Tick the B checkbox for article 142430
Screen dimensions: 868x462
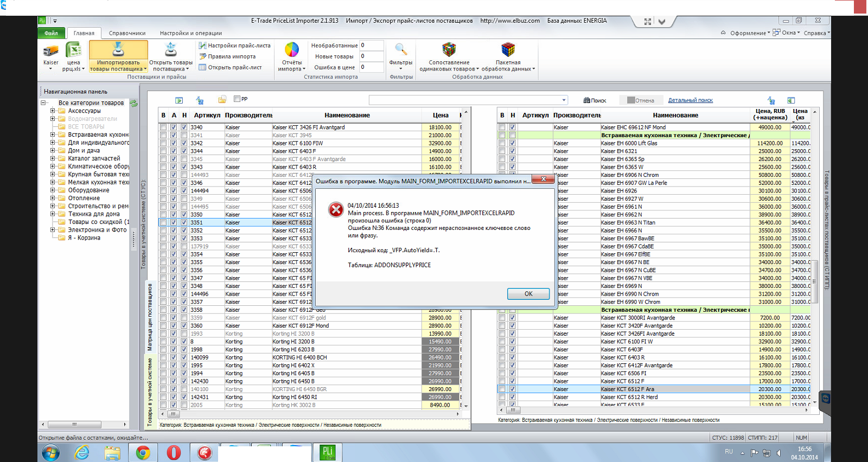point(163,381)
